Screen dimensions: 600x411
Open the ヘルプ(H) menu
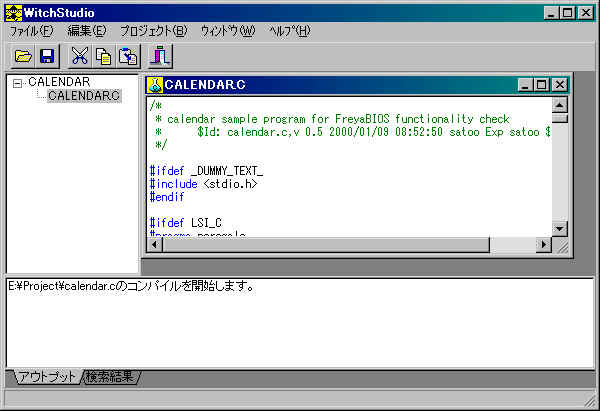pyautogui.click(x=290, y=31)
